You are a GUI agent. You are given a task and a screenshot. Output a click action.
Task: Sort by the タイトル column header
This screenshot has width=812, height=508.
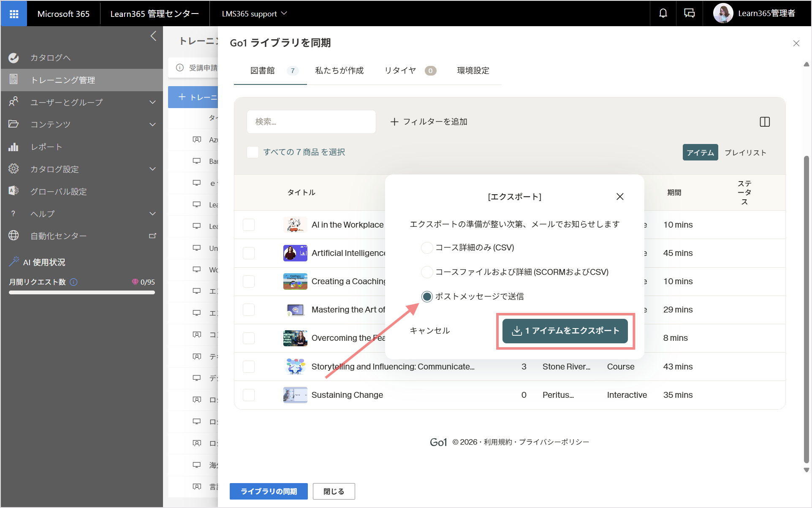click(x=301, y=193)
